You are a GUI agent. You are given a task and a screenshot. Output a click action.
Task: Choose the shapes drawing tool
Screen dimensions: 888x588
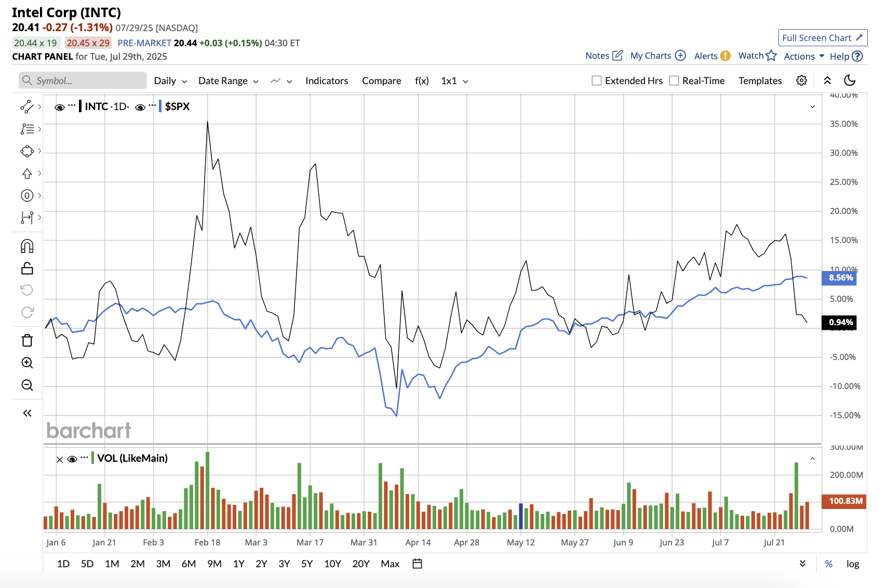pos(27,151)
